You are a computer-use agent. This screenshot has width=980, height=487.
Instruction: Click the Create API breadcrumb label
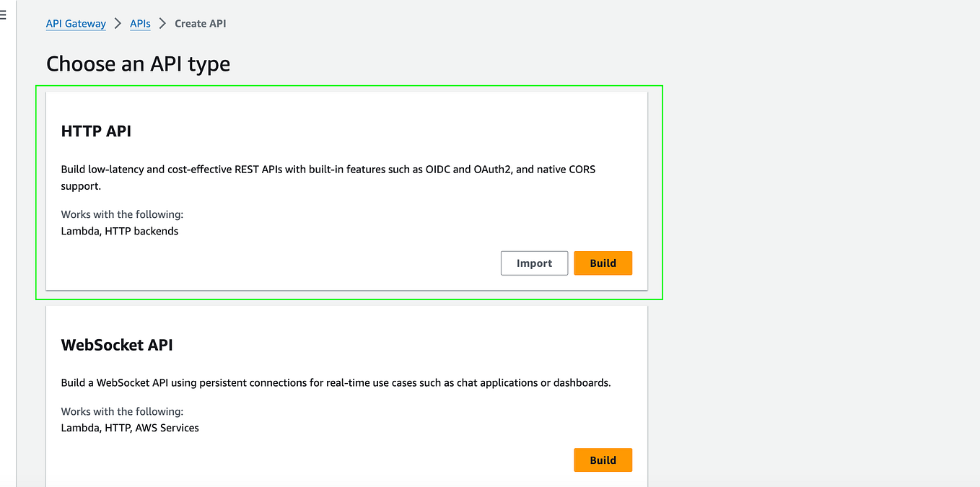pos(200,23)
